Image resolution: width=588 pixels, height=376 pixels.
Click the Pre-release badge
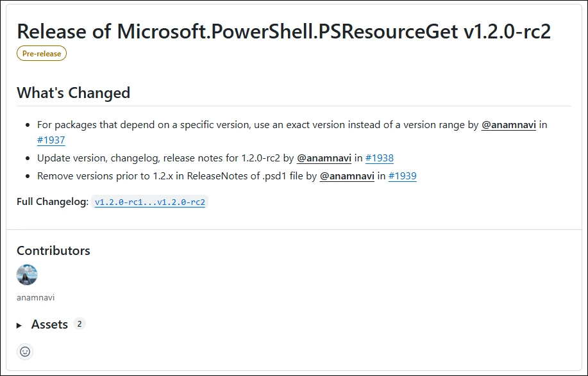[42, 54]
